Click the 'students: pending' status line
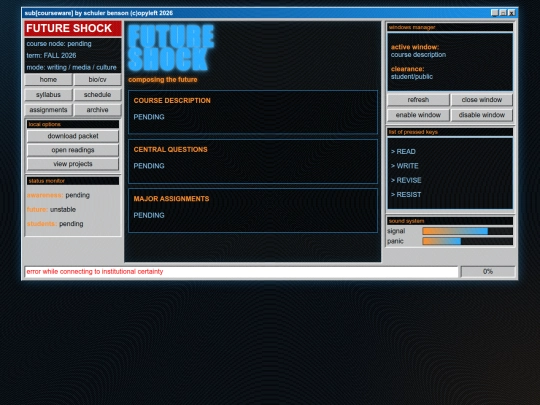 click(55, 224)
